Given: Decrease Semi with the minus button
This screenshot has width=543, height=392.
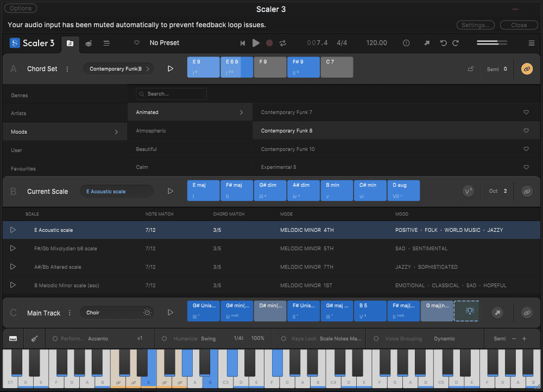Looking at the screenshot, I should tap(514, 339).
